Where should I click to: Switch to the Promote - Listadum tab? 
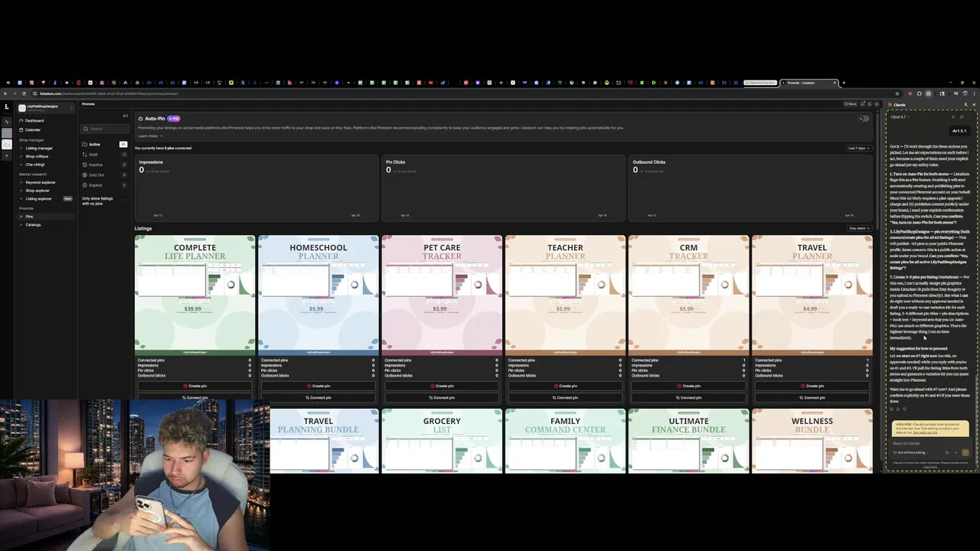pyautogui.click(x=808, y=83)
